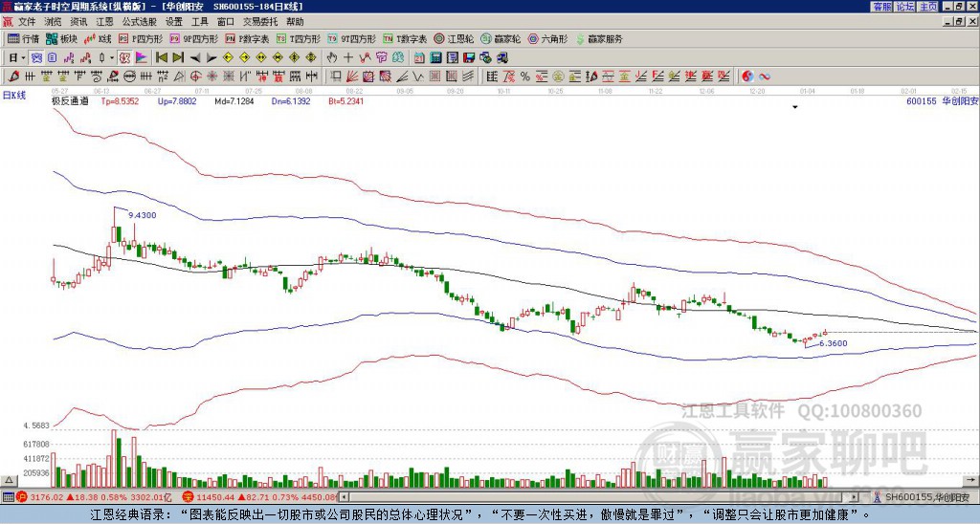Open the 浏览 menu

(x=54, y=22)
